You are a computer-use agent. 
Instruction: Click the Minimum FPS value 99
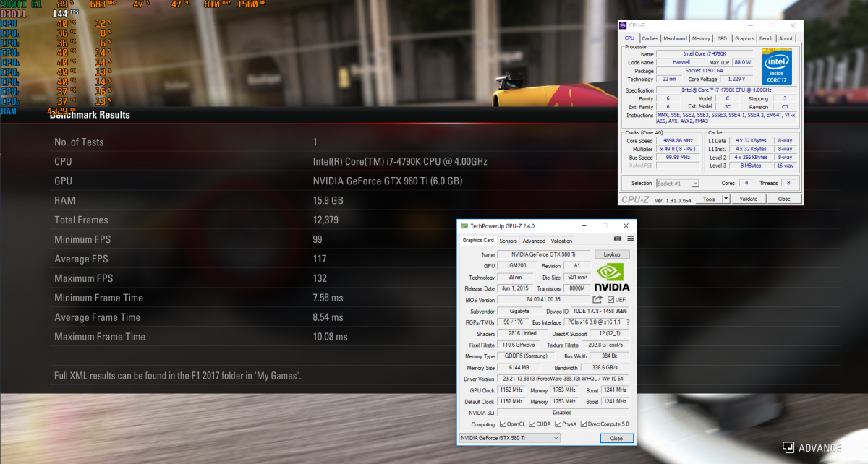click(318, 239)
